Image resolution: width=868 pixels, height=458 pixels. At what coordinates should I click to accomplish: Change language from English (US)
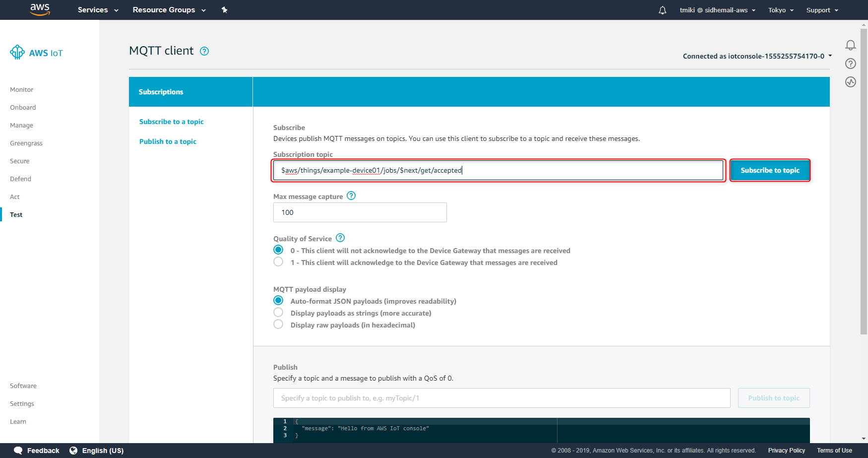pos(103,451)
